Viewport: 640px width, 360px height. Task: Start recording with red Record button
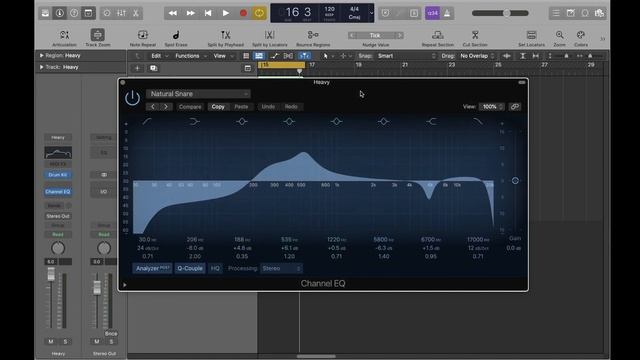tap(243, 13)
